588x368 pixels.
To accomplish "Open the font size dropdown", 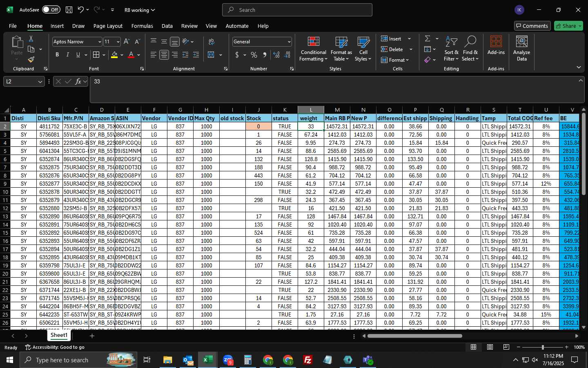I will [118, 42].
